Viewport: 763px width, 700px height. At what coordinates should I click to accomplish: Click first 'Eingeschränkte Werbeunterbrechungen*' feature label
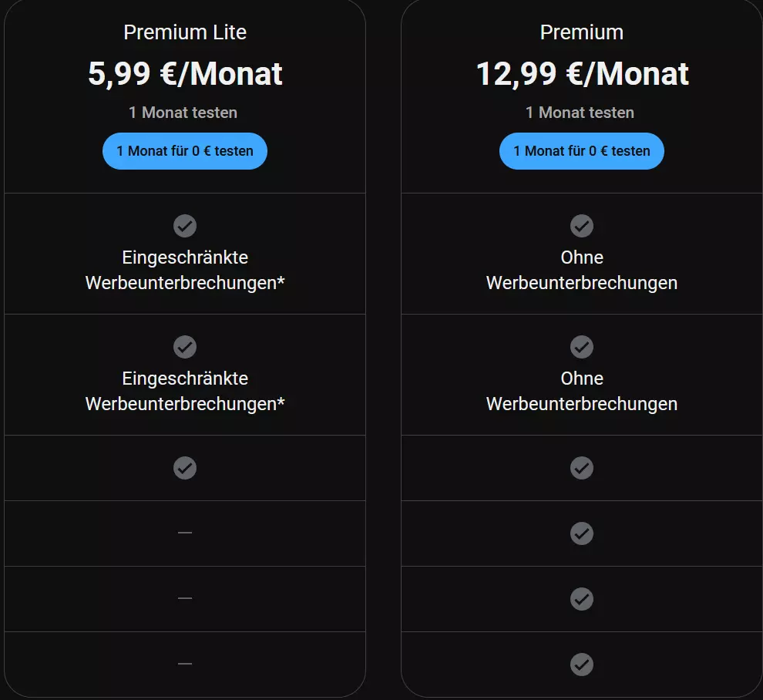(x=185, y=270)
